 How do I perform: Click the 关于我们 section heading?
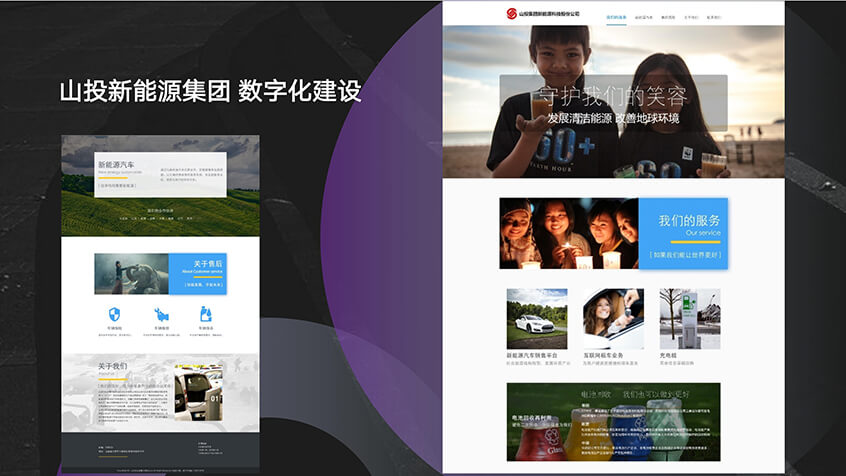[x=112, y=366]
